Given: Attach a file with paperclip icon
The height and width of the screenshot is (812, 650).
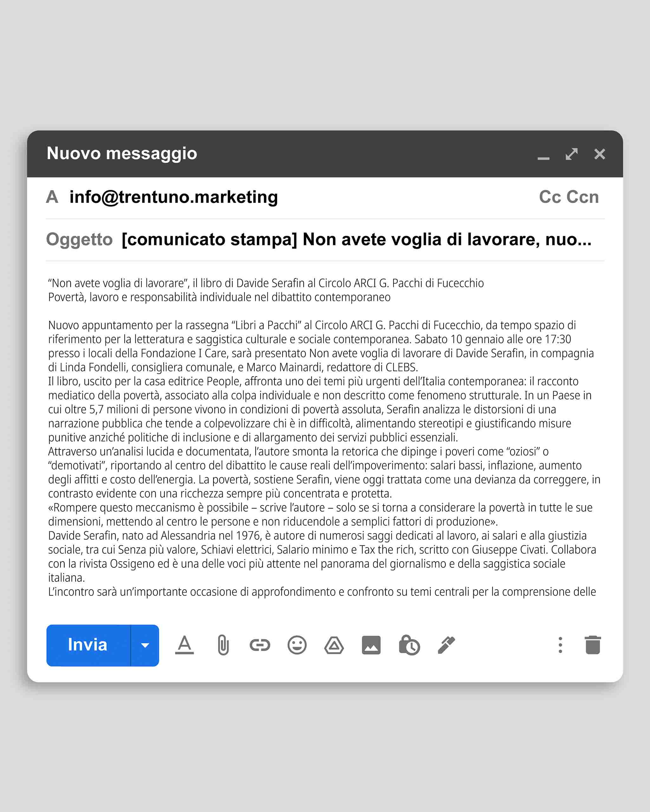Looking at the screenshot, I should [x=223, y=645].
